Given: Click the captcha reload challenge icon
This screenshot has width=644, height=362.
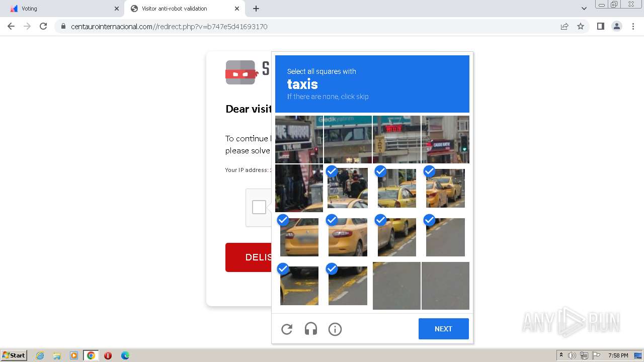Looking at the screenshot, I should [287, 329].
